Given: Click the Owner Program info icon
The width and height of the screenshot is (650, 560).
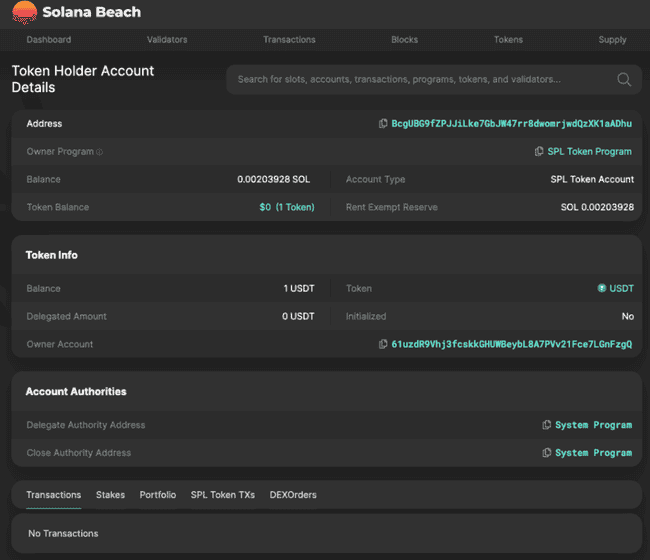Looking at the screenshot, I should (99, 152).
